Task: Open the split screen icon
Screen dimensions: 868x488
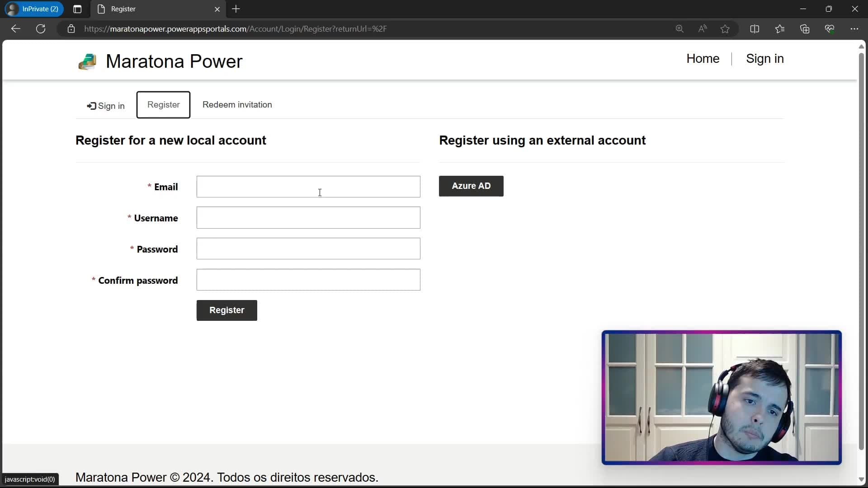Action: click(755, 29)
